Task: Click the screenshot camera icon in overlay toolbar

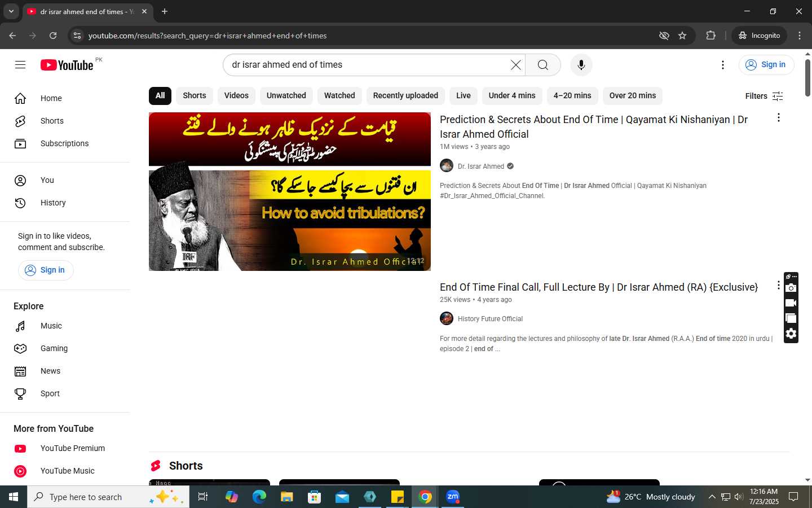Action: (791, 288)
